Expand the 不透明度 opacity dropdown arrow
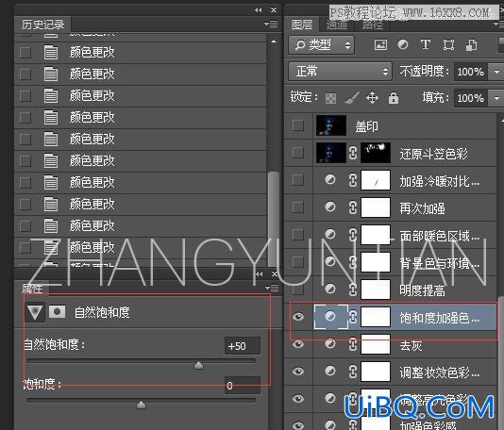504x430 pixels. 496,72
